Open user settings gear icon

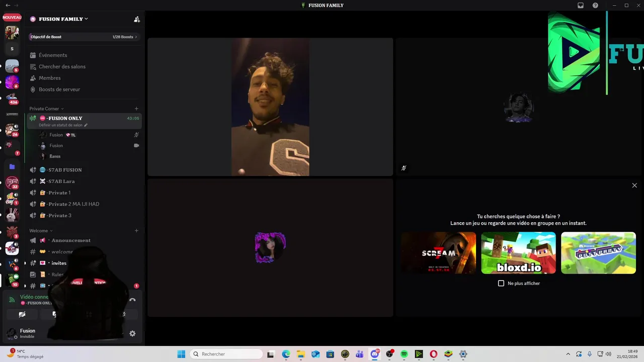pyautogui.click(x=132, y=333)
